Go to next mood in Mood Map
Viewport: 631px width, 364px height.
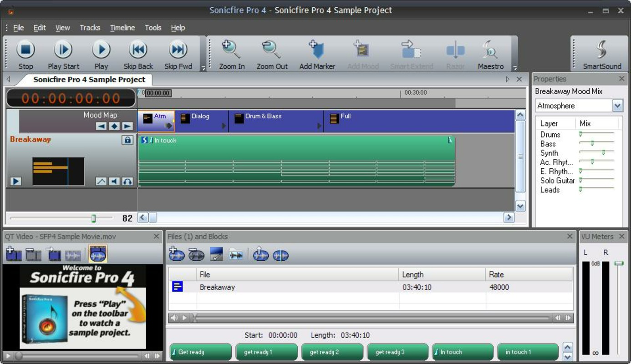click(x=127, y=126)
